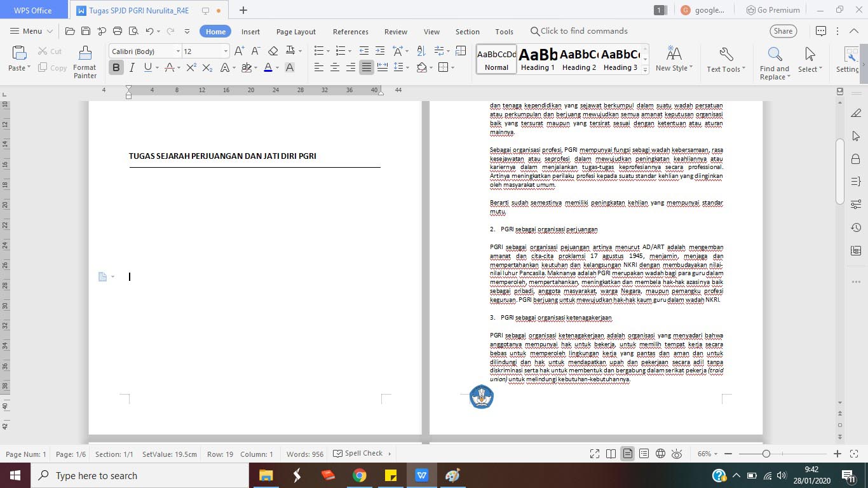Open Go Premium in the title bar

click(773, 10)
